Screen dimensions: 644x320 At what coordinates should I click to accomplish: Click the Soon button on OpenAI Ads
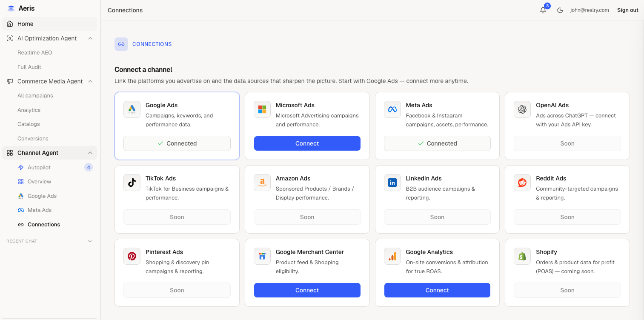point(567,143)
